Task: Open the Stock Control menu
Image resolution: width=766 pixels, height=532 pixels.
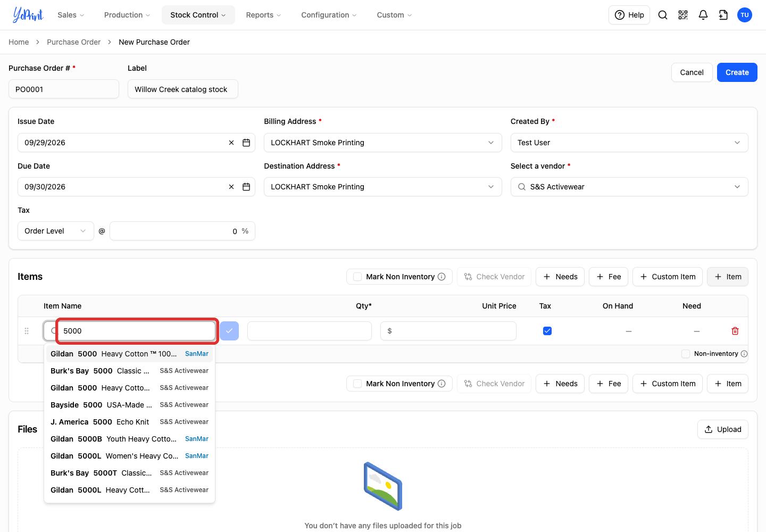Action: 198,15
